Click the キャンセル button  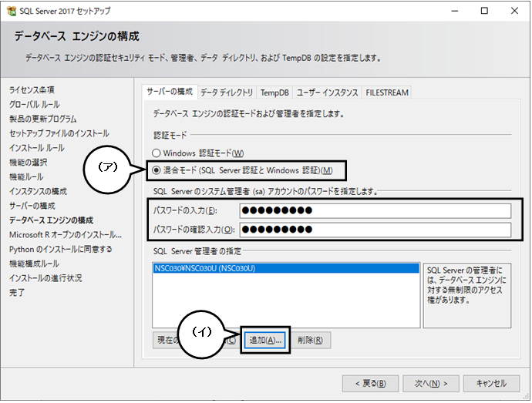[491, 383]
